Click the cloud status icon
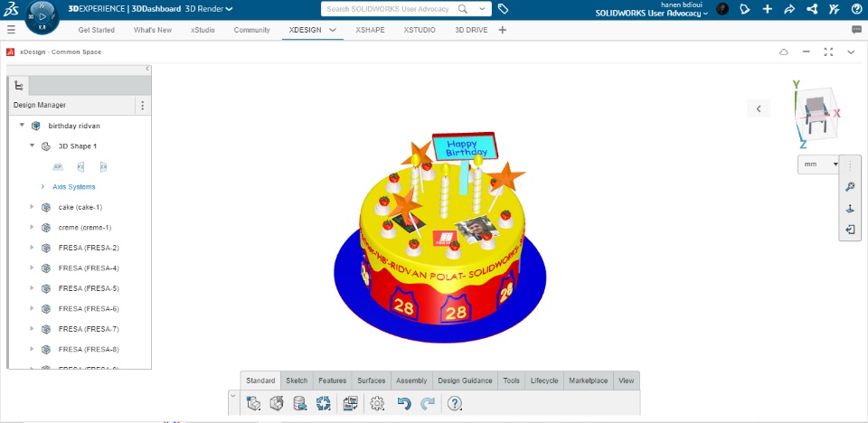 [784, 52]
